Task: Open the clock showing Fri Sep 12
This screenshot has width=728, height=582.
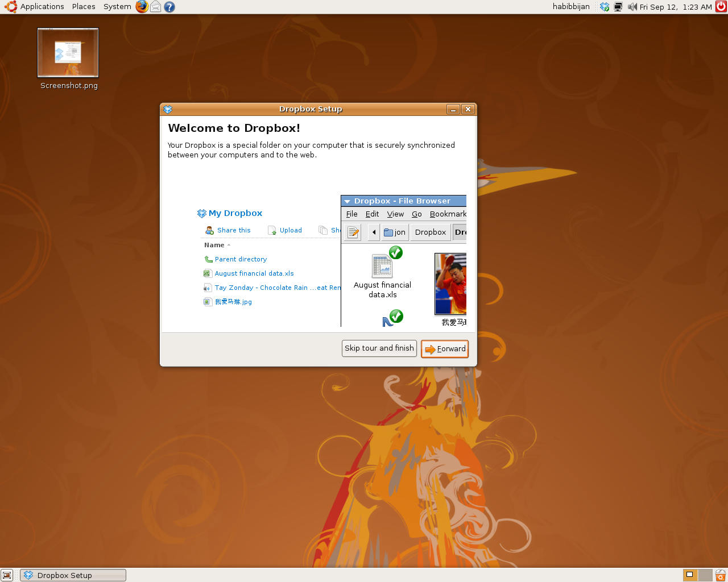Action: pos(676,7)
